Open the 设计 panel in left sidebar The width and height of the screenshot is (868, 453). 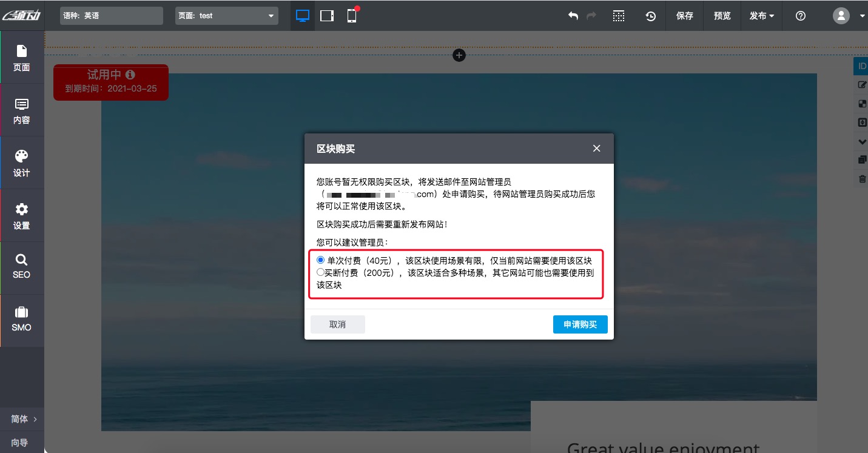[x=22, y=163]
